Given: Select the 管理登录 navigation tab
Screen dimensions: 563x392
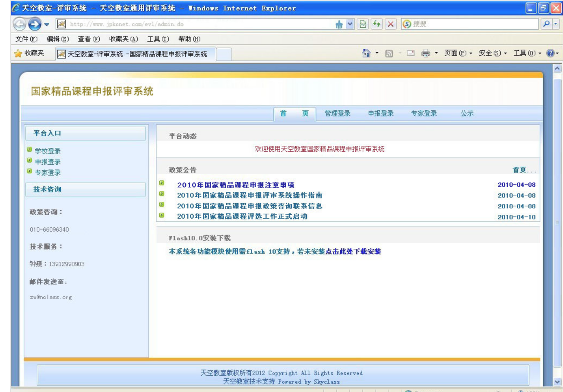Looking at the screenshot, I should [337, 113].
